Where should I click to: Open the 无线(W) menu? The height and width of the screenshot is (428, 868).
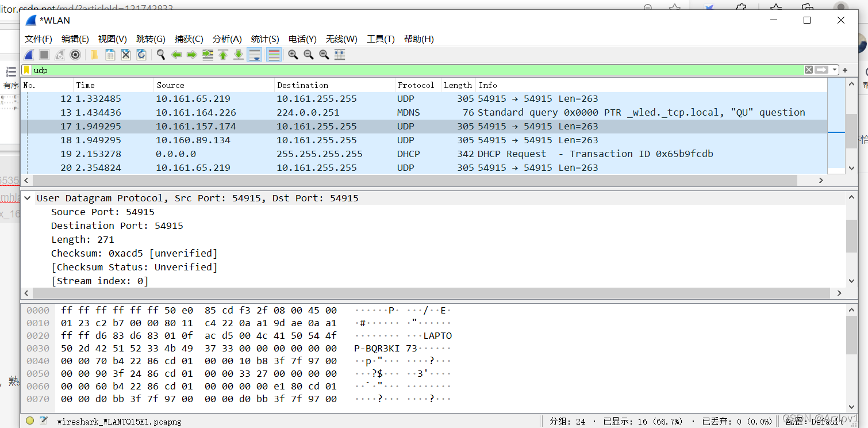(341, 39)
